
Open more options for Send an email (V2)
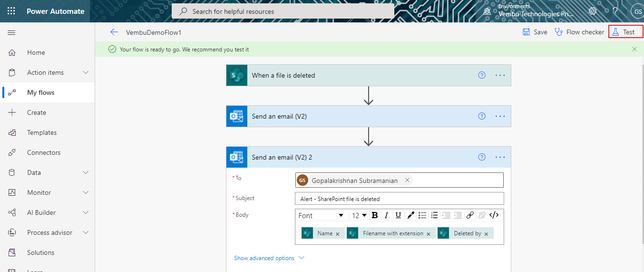[x=500, y=116]
